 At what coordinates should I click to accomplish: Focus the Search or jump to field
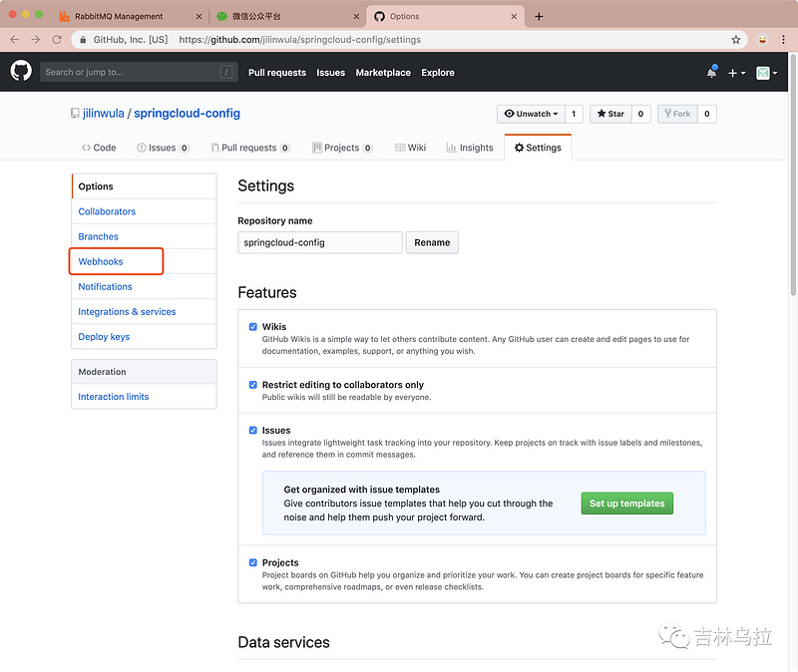139,72
